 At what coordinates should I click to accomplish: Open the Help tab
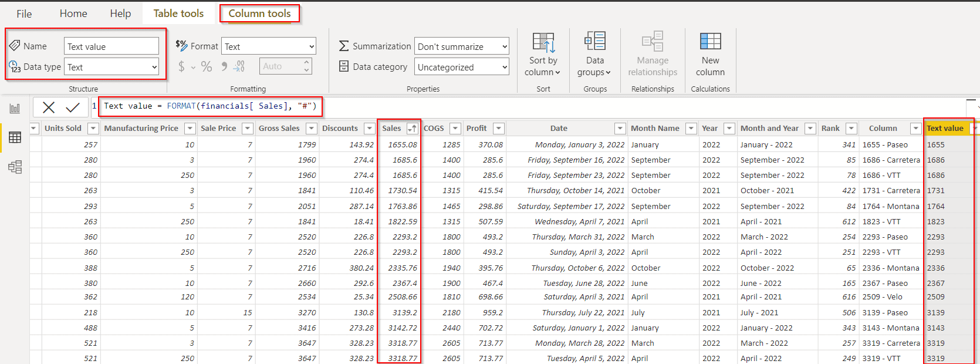[x=120, y=14]
